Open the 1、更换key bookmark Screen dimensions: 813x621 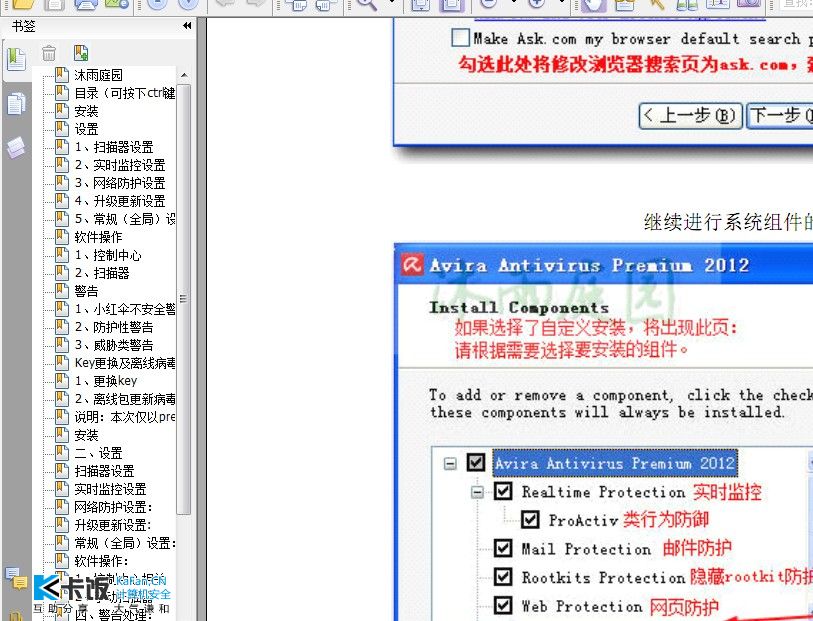point(106,381)
